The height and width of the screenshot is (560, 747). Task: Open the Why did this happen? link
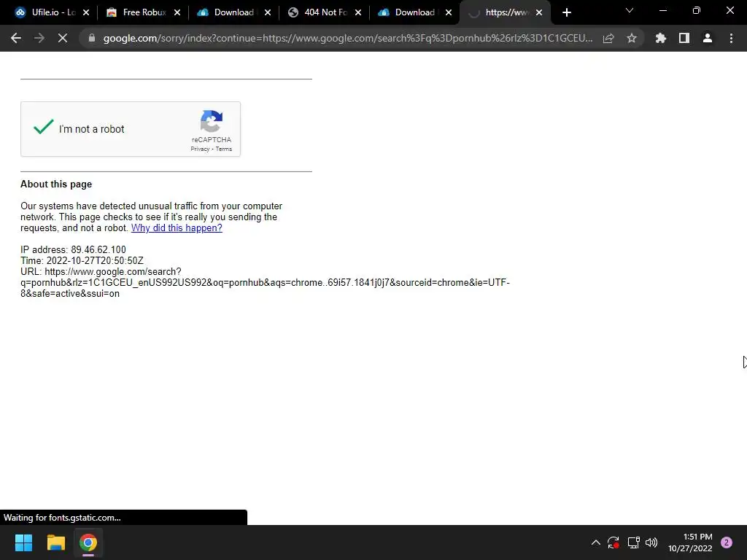177,227
